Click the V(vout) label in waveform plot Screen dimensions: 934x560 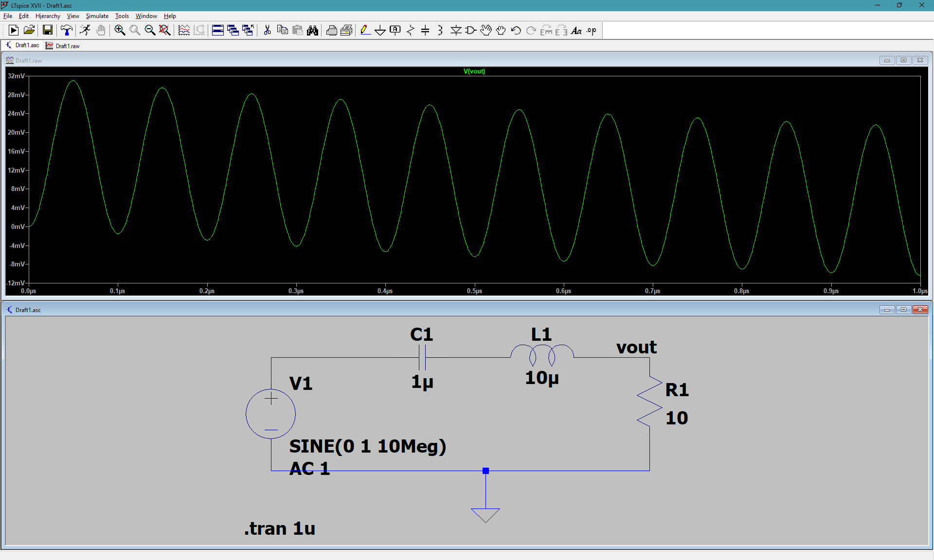pyautogui.click(x=474, y=71)
